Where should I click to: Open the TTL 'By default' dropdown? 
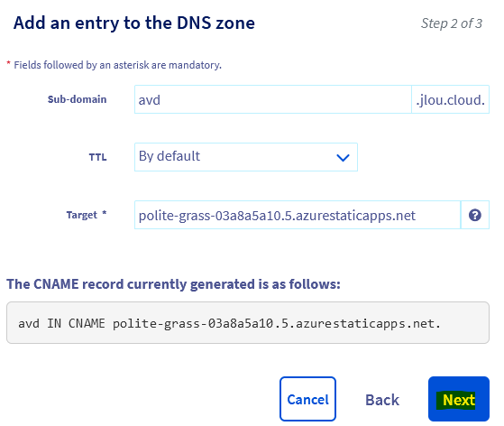[246, 157]
